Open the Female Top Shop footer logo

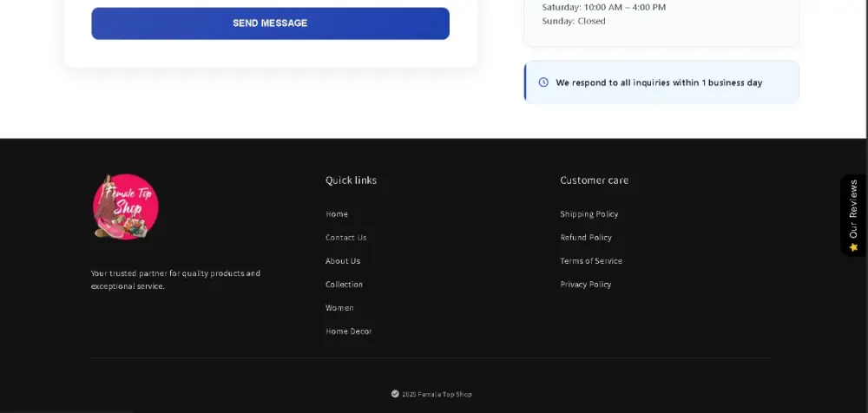126,206
